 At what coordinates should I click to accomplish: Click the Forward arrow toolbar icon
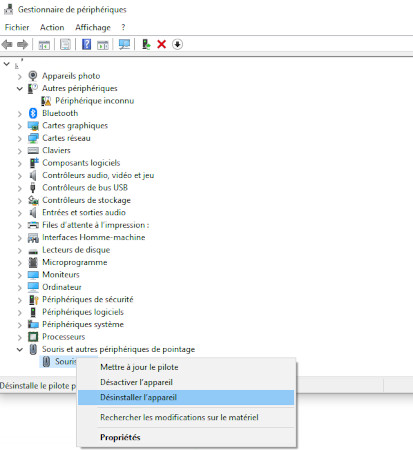click(x=22, y=44)
